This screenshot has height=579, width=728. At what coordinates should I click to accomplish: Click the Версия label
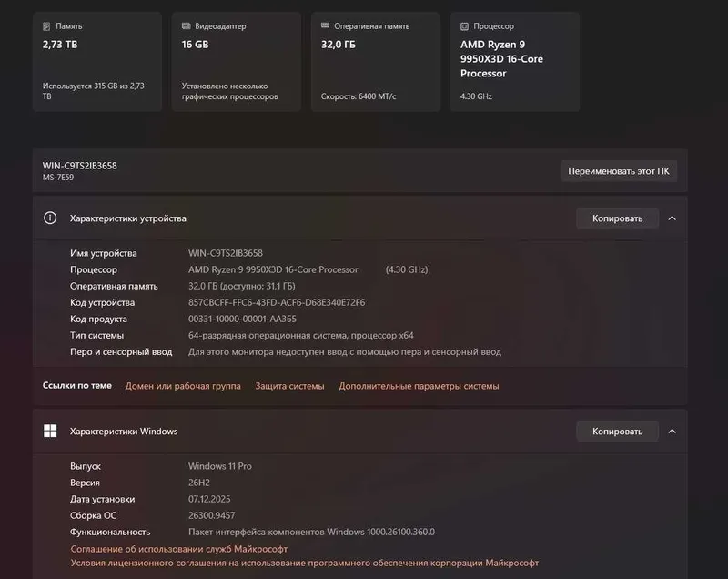point(85,482)
